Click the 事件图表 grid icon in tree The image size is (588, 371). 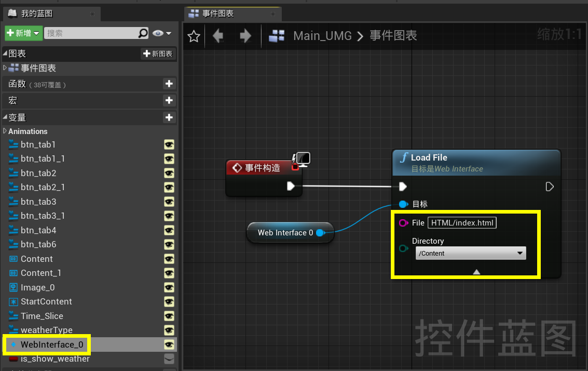tap(13, 68)
